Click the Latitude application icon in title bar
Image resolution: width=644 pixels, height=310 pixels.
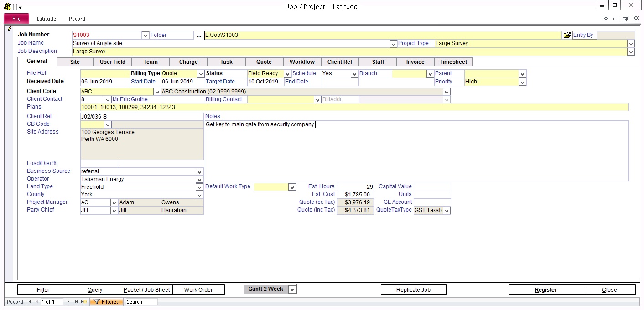7,6
